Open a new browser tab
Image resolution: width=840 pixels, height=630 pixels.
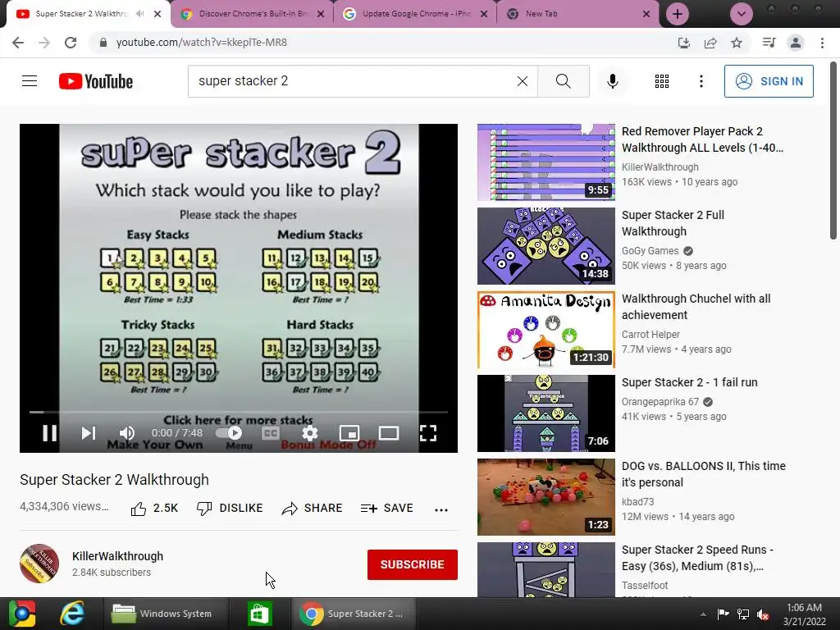[x=677, y=14]
